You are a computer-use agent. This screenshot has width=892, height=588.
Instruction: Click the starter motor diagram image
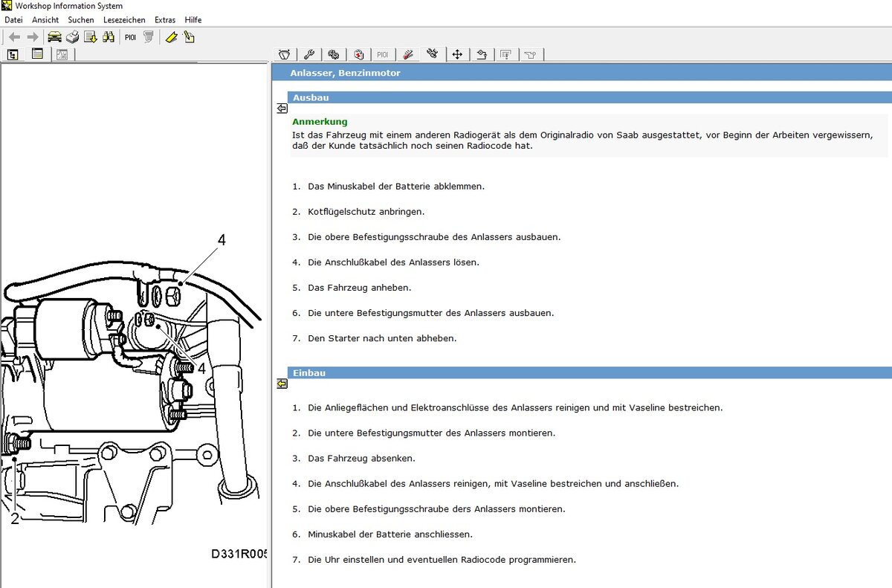[x=134, y=387]
